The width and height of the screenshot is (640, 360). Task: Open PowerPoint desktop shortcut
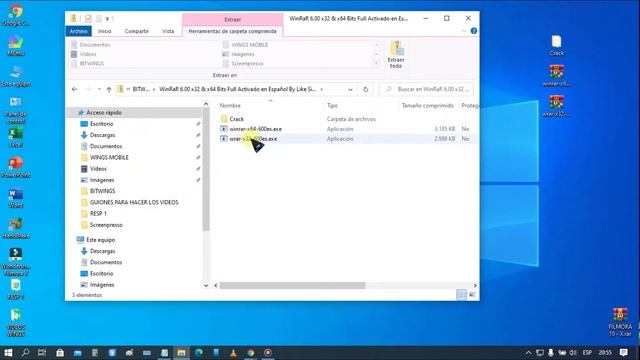(x=16, y=168)
